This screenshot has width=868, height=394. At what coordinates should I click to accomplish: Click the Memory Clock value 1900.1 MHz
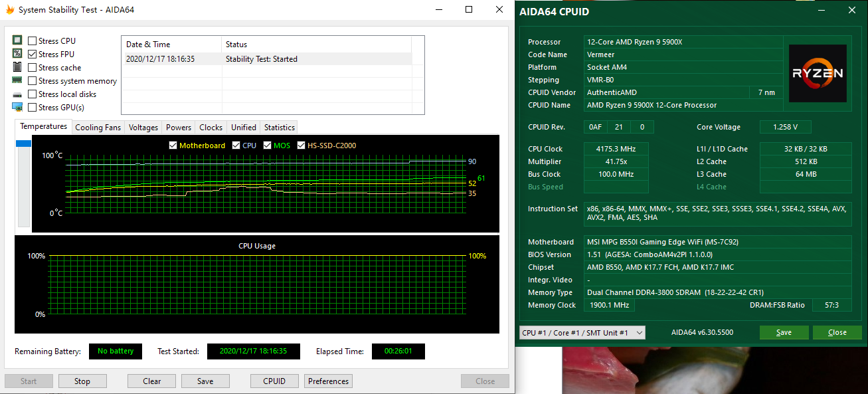point(609,305)
